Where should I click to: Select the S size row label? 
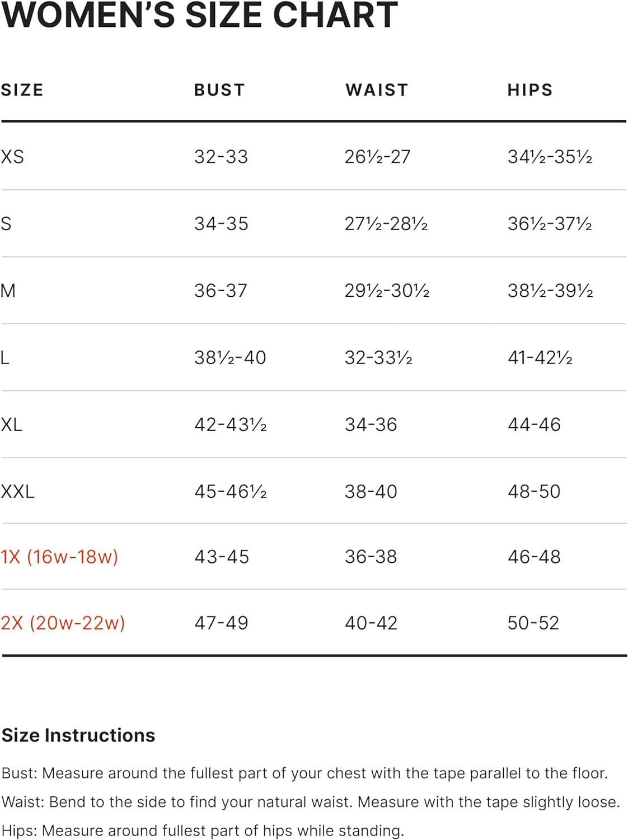tap(6, 224)
